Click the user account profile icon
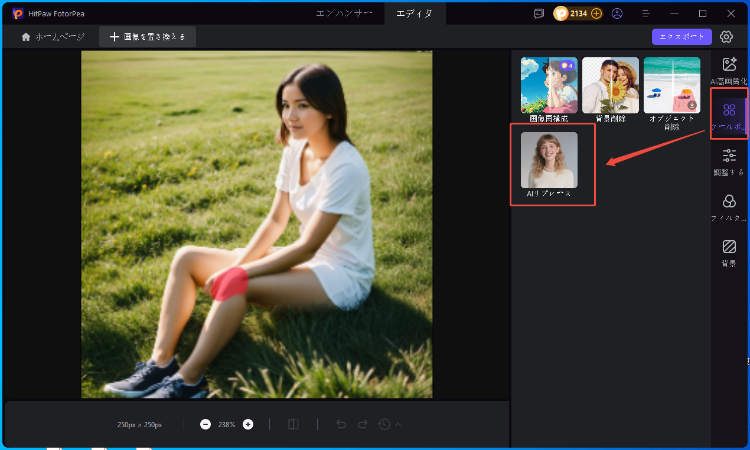750x450 pixels. [617, 13]
